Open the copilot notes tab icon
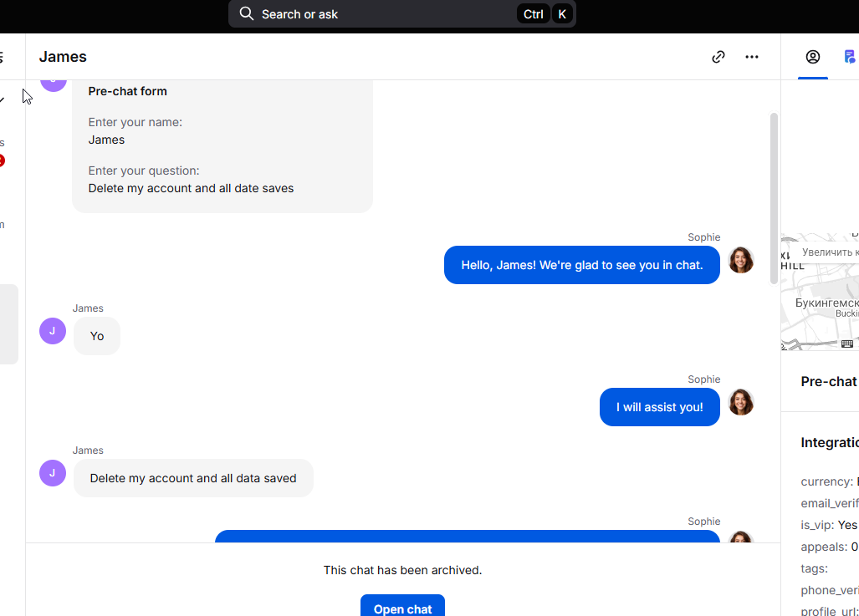Screen dimensions: 859x616 (x=850, y=57)
